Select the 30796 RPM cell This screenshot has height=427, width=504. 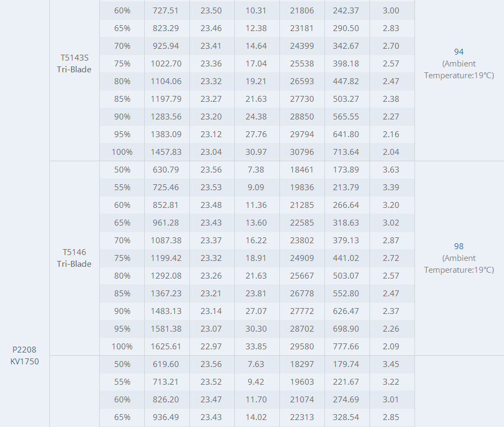(302, 152)
